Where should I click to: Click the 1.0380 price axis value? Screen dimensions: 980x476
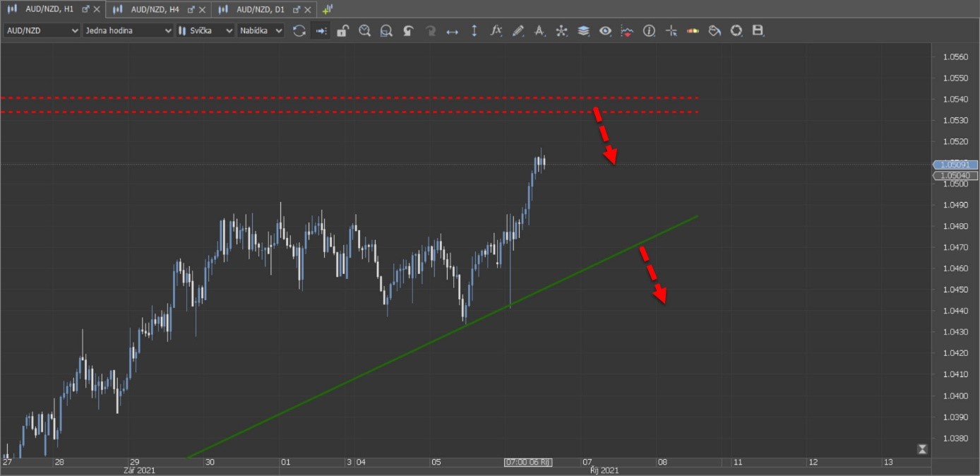955,438
